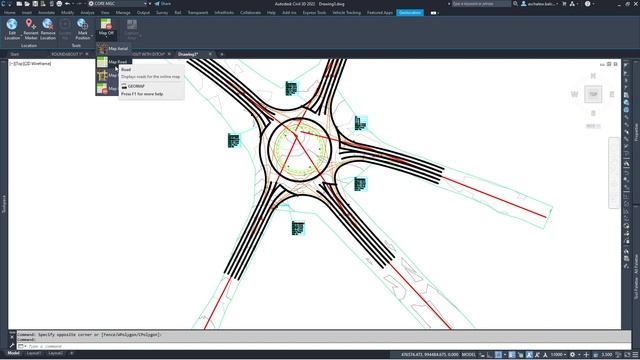The image size is (640, 360).
Task: Click the Reorient Marker icon
Action: (x=31, y=24)
